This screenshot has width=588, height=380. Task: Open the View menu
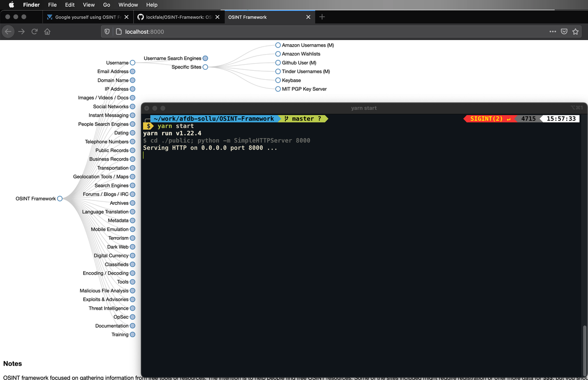89,5
